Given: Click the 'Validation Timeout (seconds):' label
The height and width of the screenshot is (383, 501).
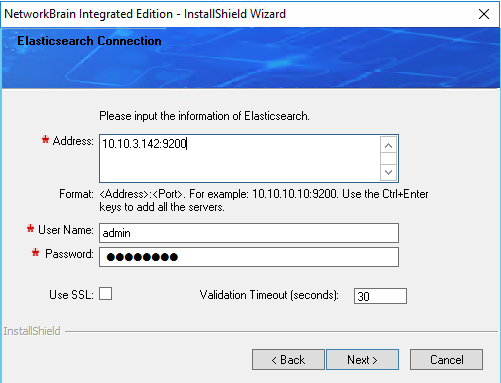Looking at the screenshot, I should point(269,295).
